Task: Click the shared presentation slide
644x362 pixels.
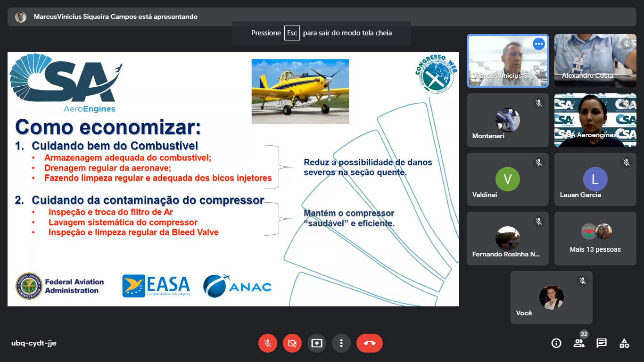Action: [x=233, y=179]
